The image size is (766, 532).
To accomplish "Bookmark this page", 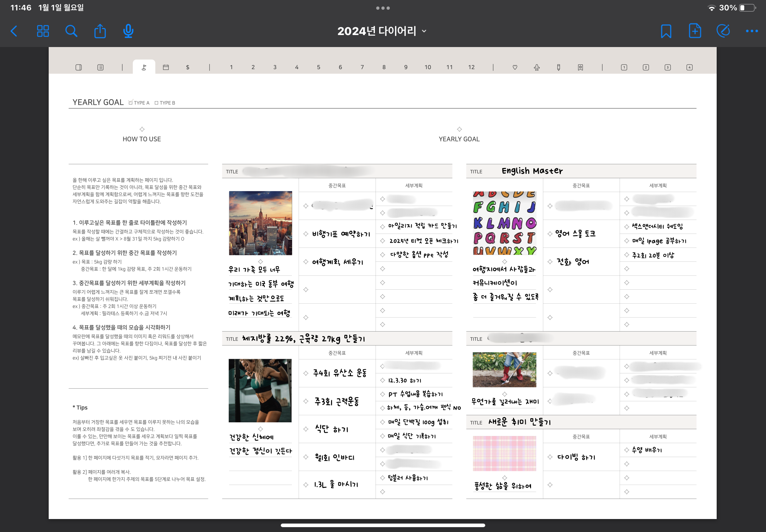I will tap(666, 31).
